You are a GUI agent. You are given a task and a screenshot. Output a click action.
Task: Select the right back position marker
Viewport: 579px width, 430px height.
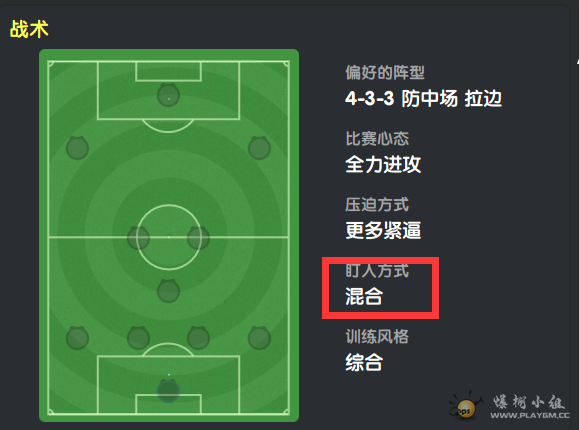pos(259,338)
